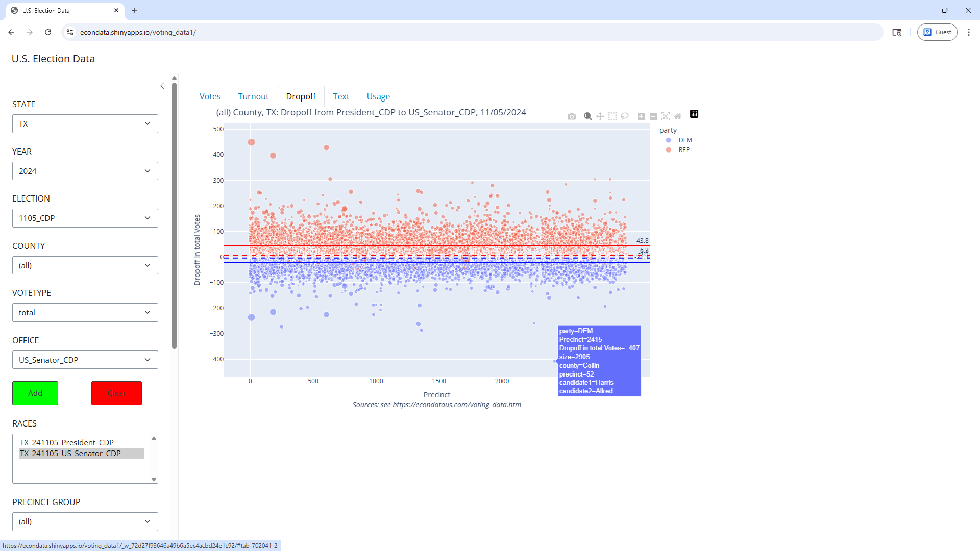Switch to the Turnout tab
The image size is (980, 551).
click(253, 96)
